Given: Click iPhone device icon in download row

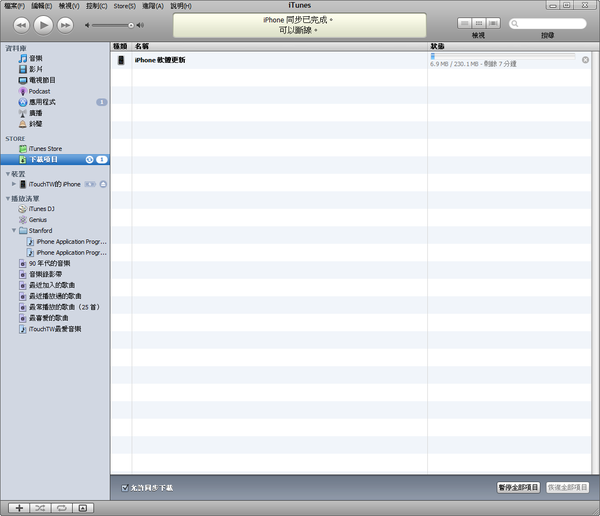Looking at the screenshot, I should pos(121,60).
